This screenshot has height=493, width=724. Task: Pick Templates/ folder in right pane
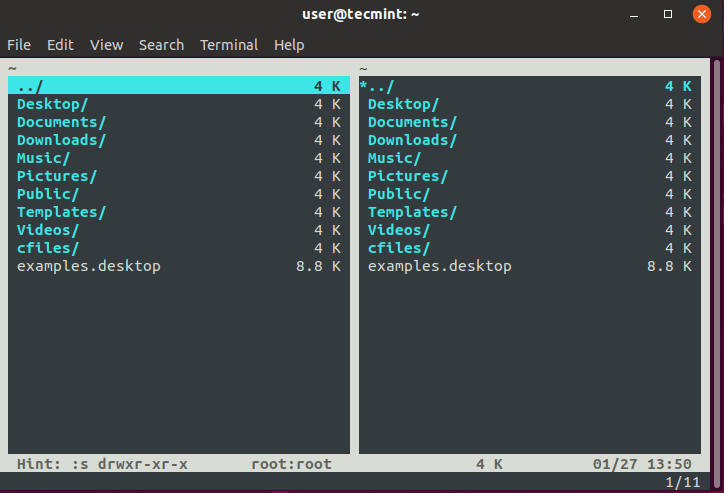click(x=412, y=212)
